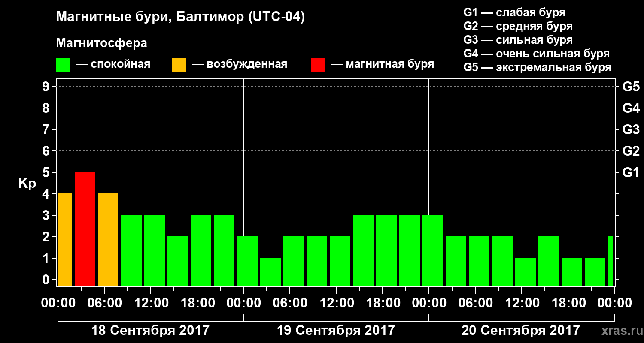Viewport: 644px width, 343px height.
Task: Click 'G2 — средняя буря' legend line
Action: pos(518,26)
